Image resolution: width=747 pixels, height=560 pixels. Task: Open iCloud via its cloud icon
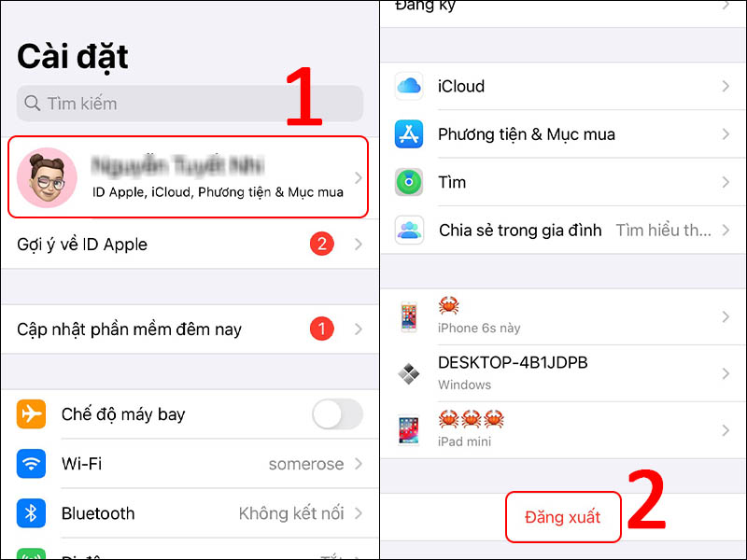pos(409,86)
